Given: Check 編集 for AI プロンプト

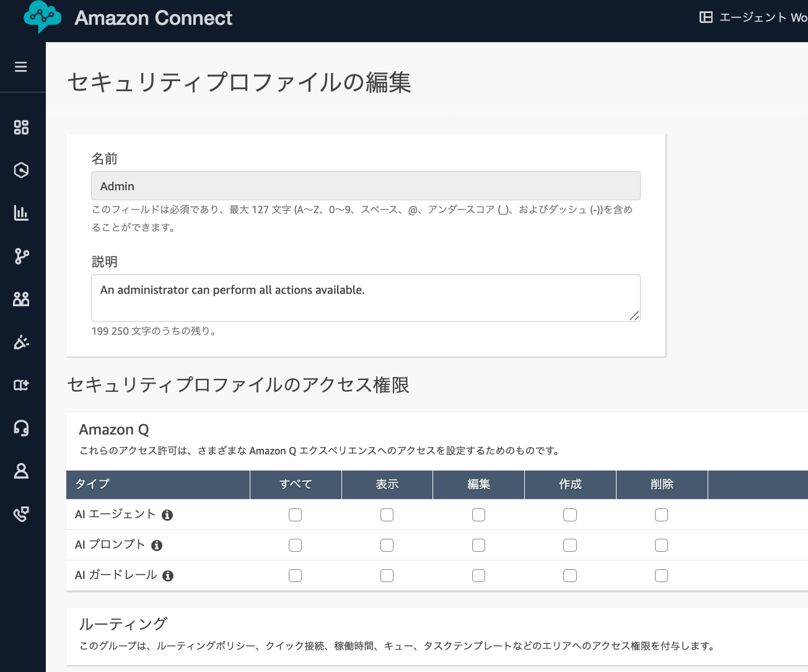Looking at the screenshot, I should coord(479,545).
